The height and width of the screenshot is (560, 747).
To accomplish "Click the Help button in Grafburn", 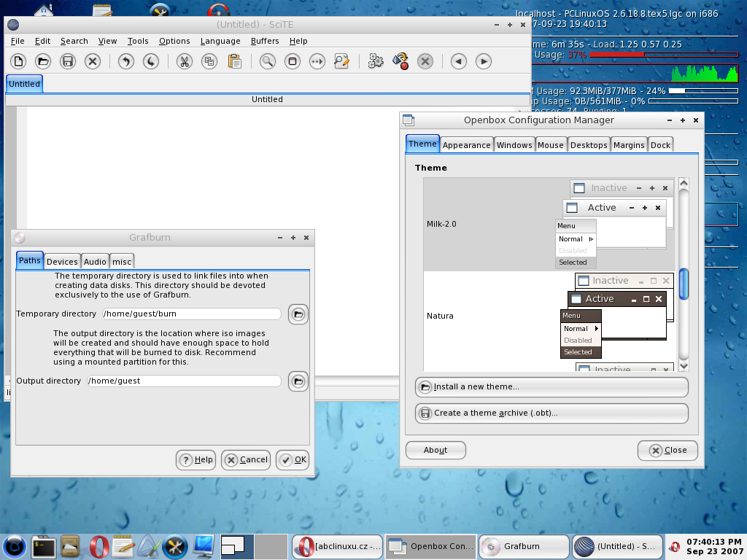I will [196, 460].
